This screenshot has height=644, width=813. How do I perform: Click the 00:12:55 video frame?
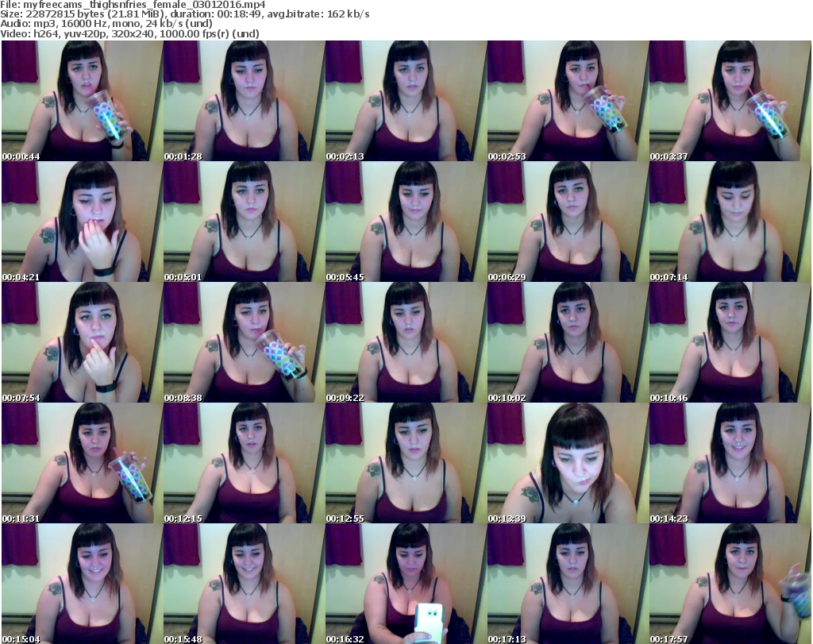point(406,463)
